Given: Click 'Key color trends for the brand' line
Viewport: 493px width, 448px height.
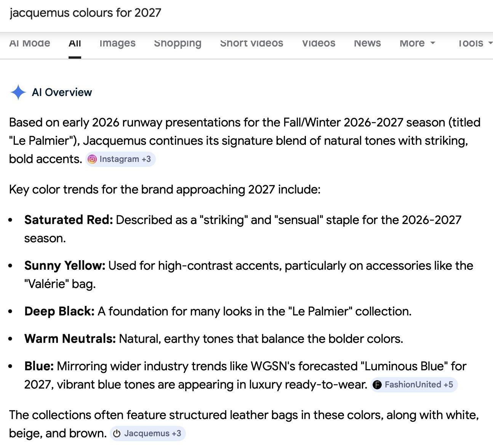Looking at the screenshot, I should (x=165, y=190).
